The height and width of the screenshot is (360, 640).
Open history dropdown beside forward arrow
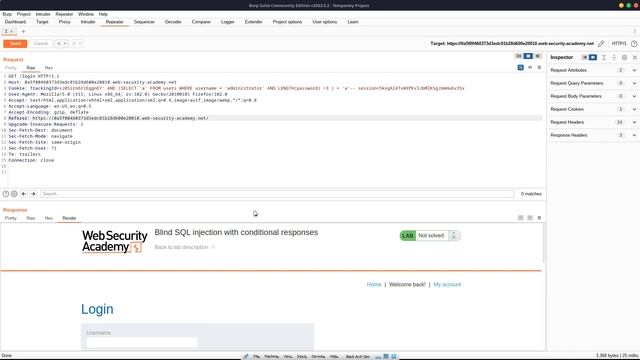[x=80, y=44]
